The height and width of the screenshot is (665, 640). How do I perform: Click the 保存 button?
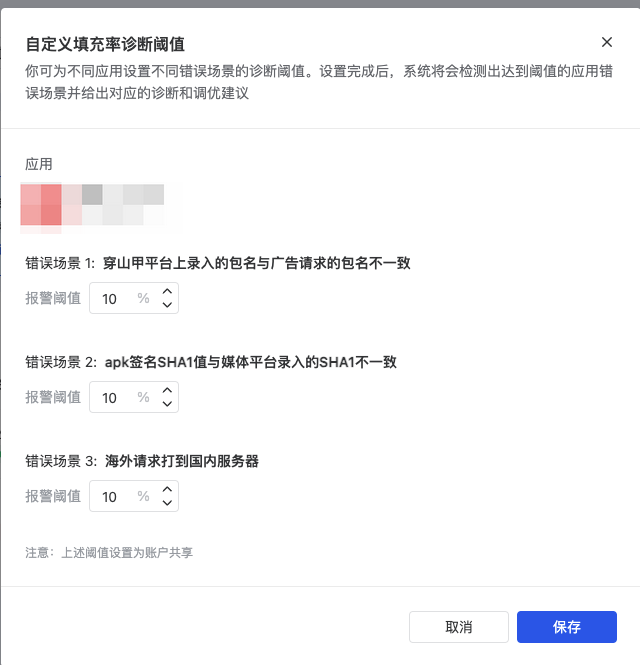click(x=567, y=627)
